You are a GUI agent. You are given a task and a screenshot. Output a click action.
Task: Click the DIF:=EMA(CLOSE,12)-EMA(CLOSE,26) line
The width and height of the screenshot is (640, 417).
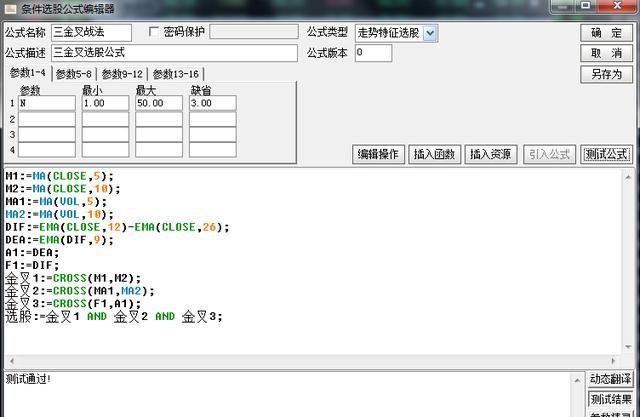click(x=117, y=227)
